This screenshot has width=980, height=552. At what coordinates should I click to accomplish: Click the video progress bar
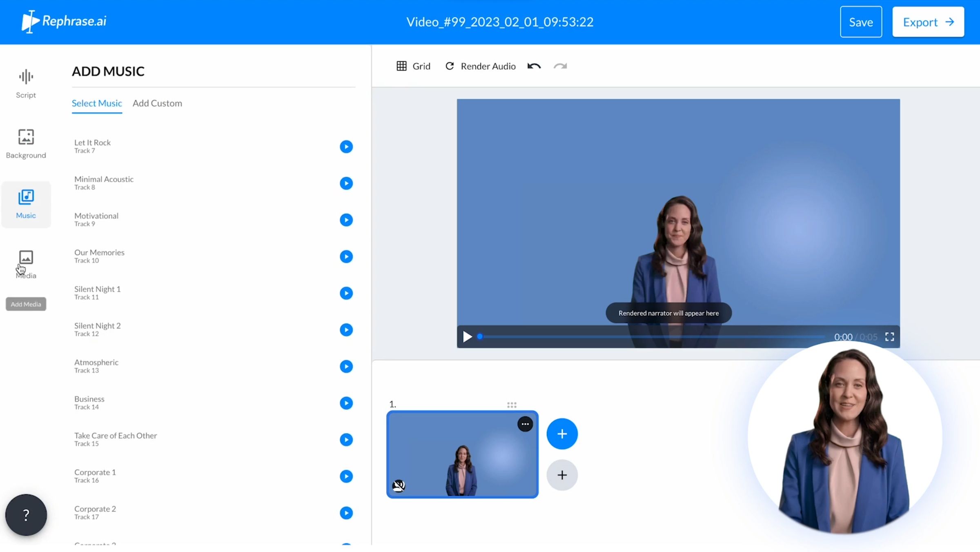(x=653, y=336)
